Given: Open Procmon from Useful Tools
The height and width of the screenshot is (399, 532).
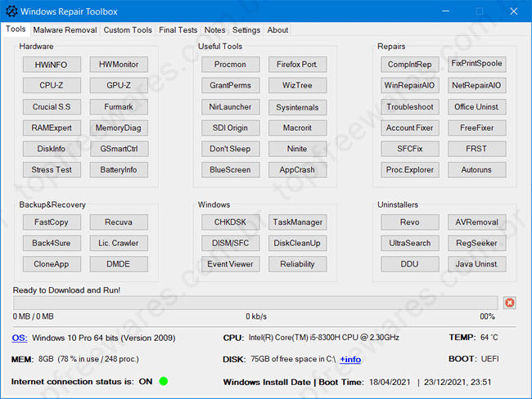Looking at the screenshot, I should point(230,65).
